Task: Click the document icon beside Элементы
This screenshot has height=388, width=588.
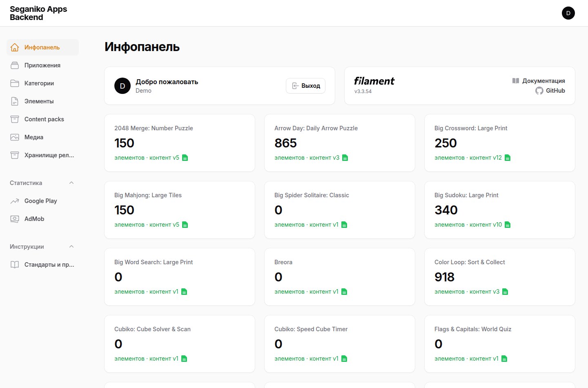Action: click(x=15, y=101)
